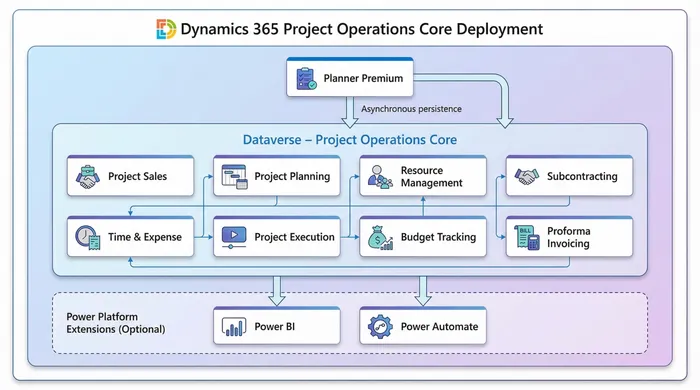Select the Project Sales label
Screen dimensions: 700x390
138,176
